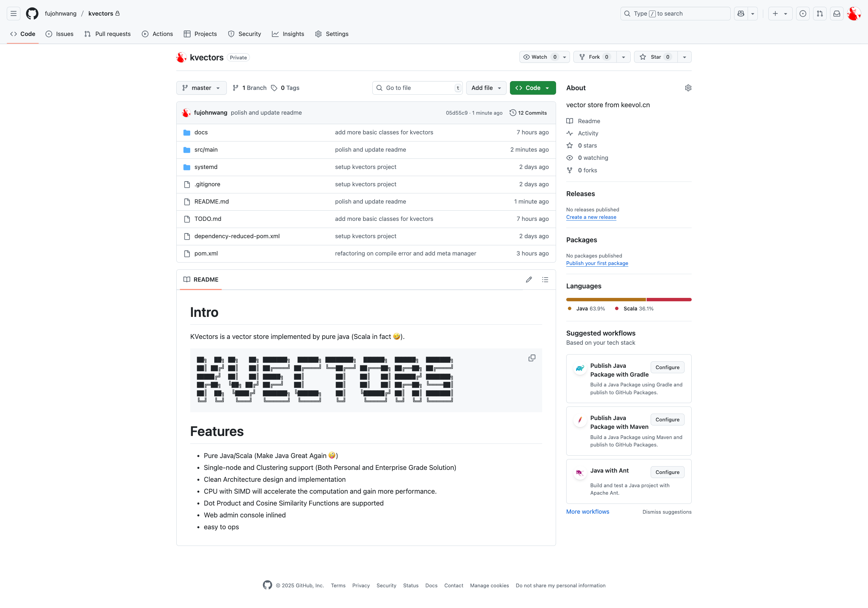
Task: Open the user avatar menu
Action: [854, 14]
